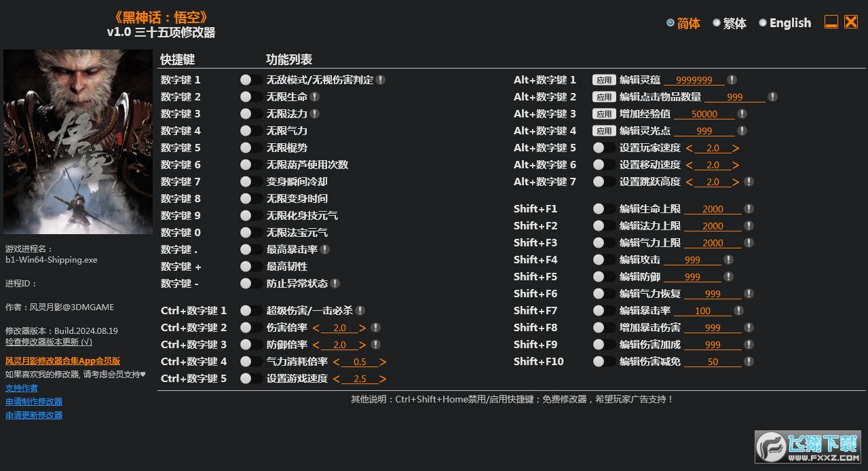Click the Black Myth Wukong cover image

click(78, 142)
